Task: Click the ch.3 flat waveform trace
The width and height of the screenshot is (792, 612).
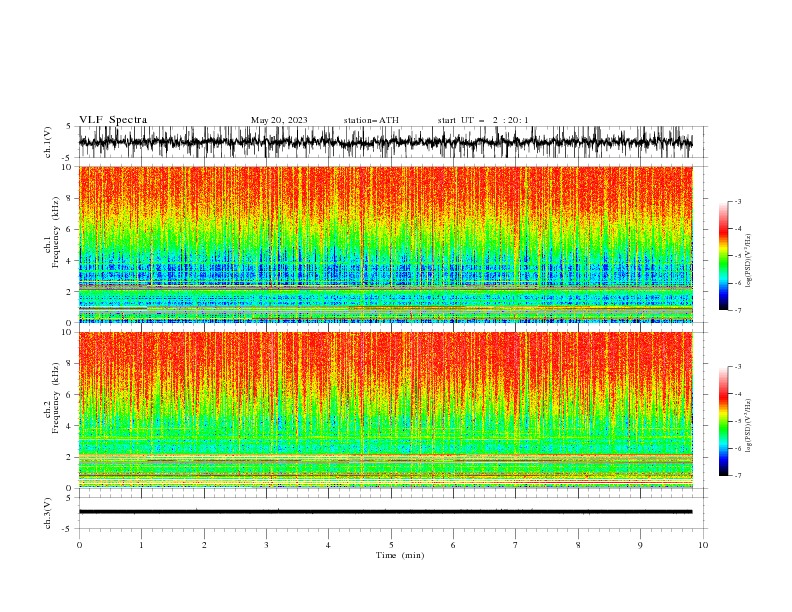Action: coord(385,512)
